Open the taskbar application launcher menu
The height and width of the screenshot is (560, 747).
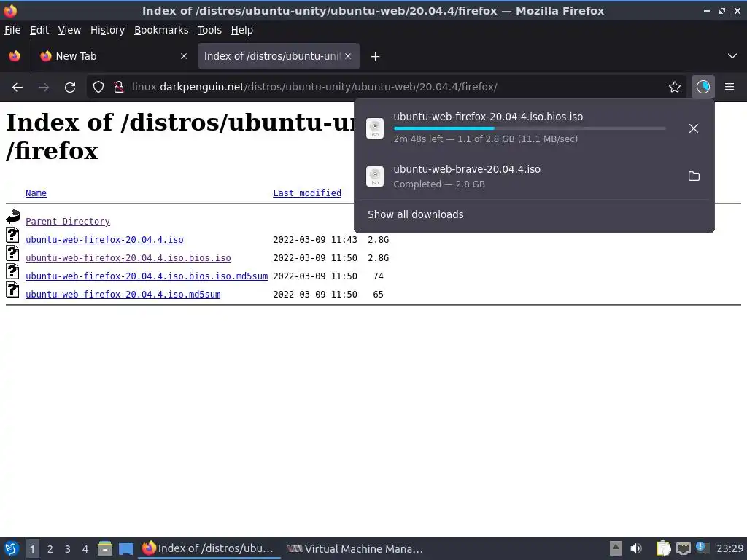point(12,548)
